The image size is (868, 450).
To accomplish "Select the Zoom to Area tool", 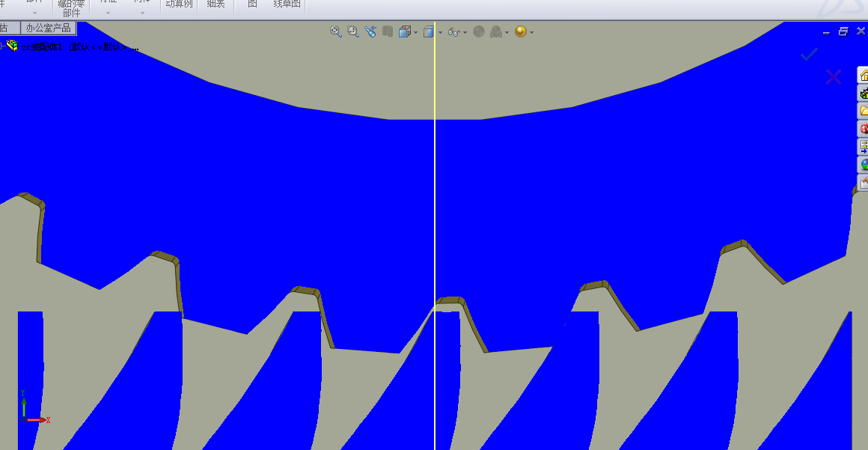I will [352, 31].
